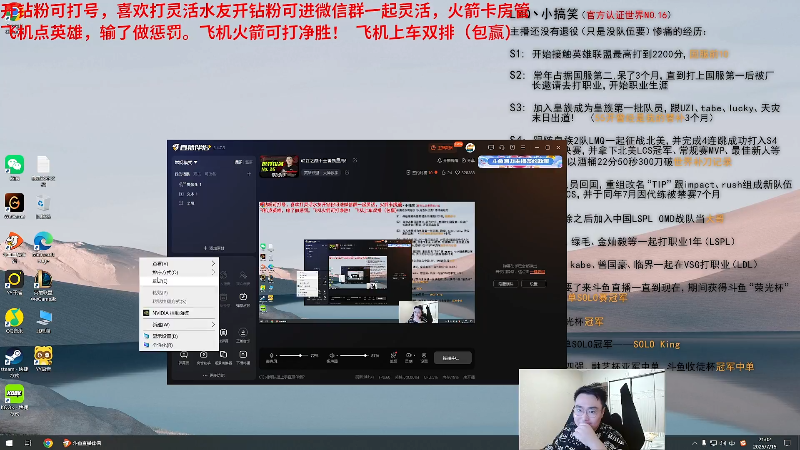Image resolution: width=800 pixels, height=450 pixels.
Task: Click the taskbar clock and date
Action: [x=765, y=443]
